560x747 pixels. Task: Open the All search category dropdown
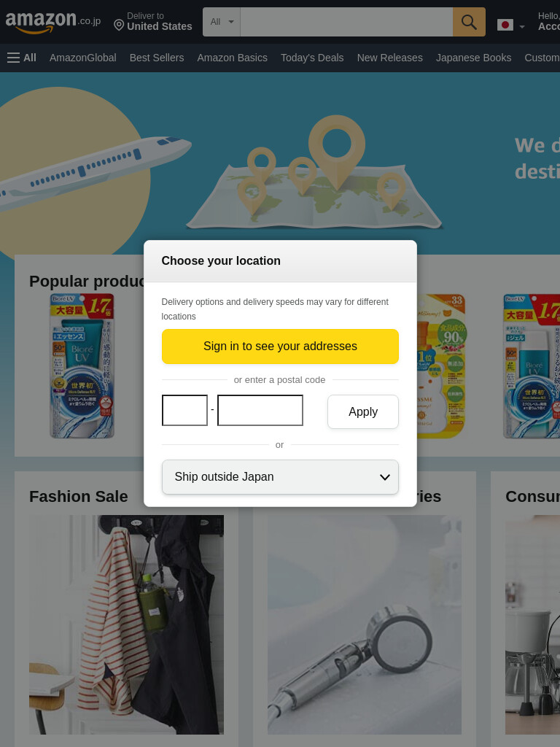(222, 22)
